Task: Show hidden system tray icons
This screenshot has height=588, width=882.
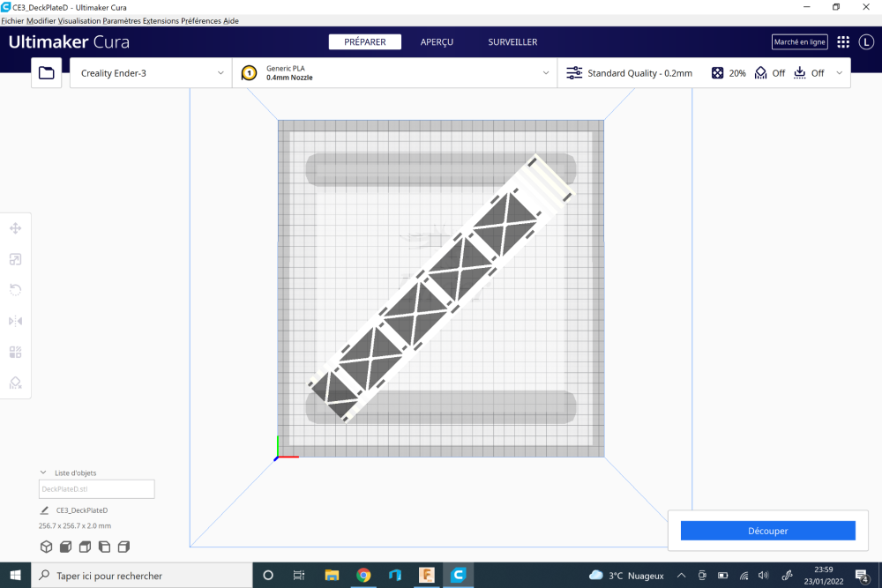Action: (x=681, y=576)
